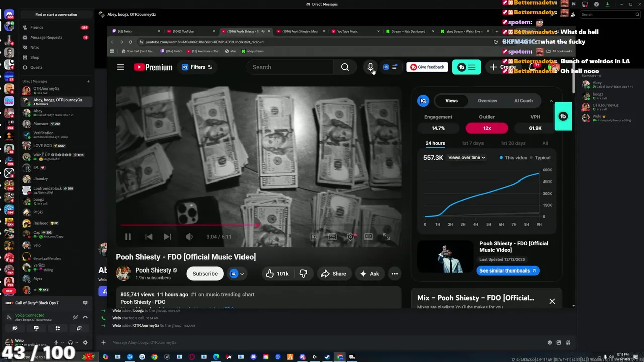This screenshot has width=644, height=362.
Task: Collapse the vidIQ panel chevron
Action: (x=551, y=101)
